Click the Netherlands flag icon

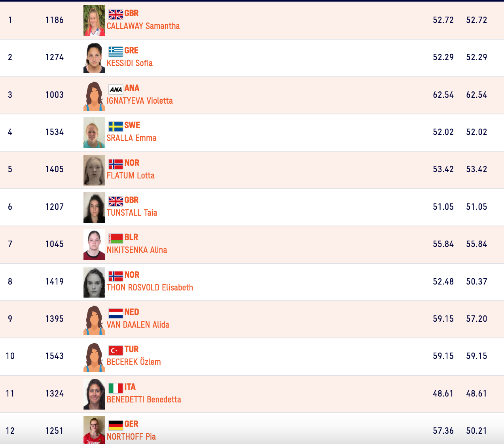pyautogui.click(x=116, y=313)
